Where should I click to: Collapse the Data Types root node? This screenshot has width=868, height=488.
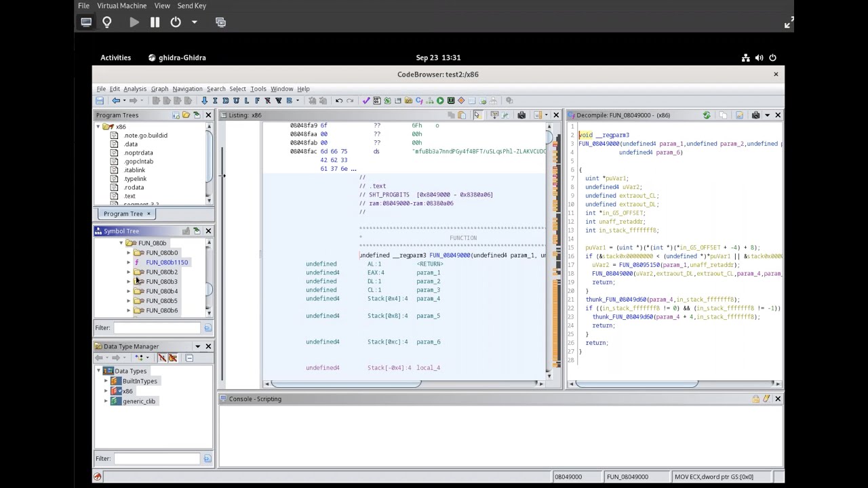(99, 371)
